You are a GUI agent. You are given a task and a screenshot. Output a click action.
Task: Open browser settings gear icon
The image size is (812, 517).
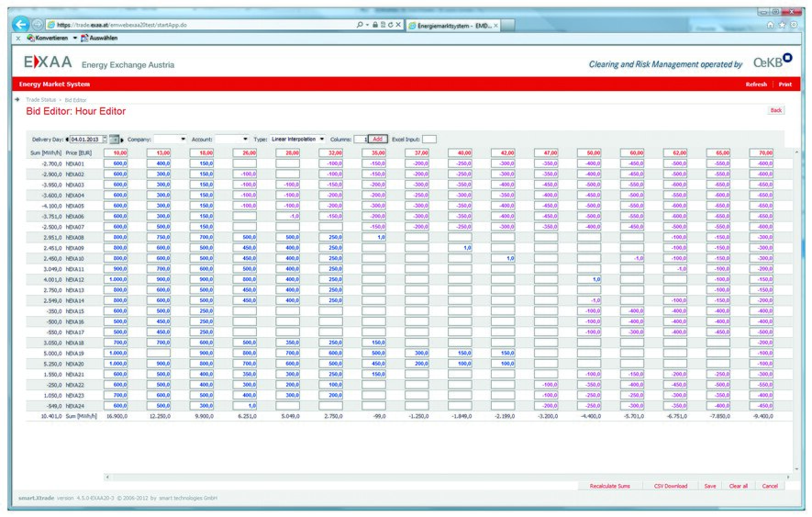tap(794, 25)
